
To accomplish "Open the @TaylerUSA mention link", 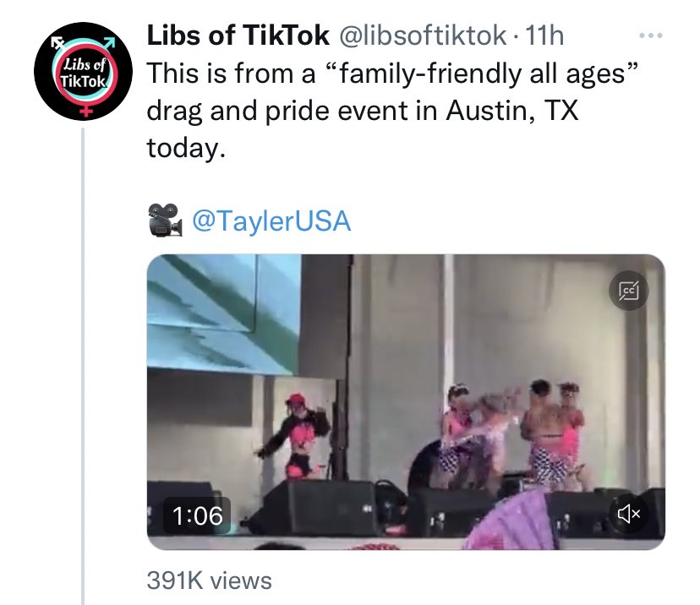I will (271, 221).
